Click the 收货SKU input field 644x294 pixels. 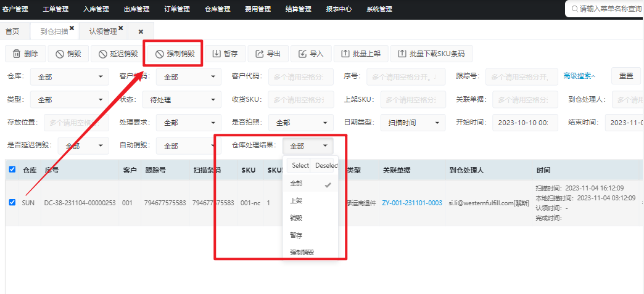[300, 99]
